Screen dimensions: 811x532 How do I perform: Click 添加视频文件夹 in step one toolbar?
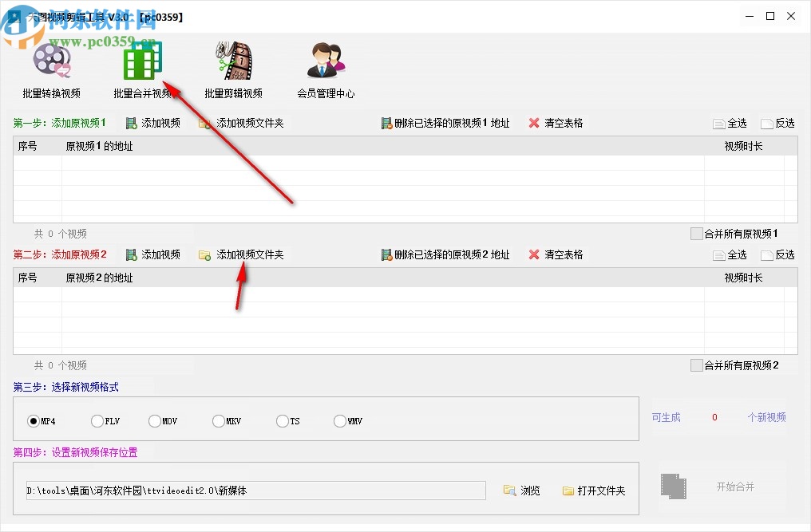coord(241,123)
